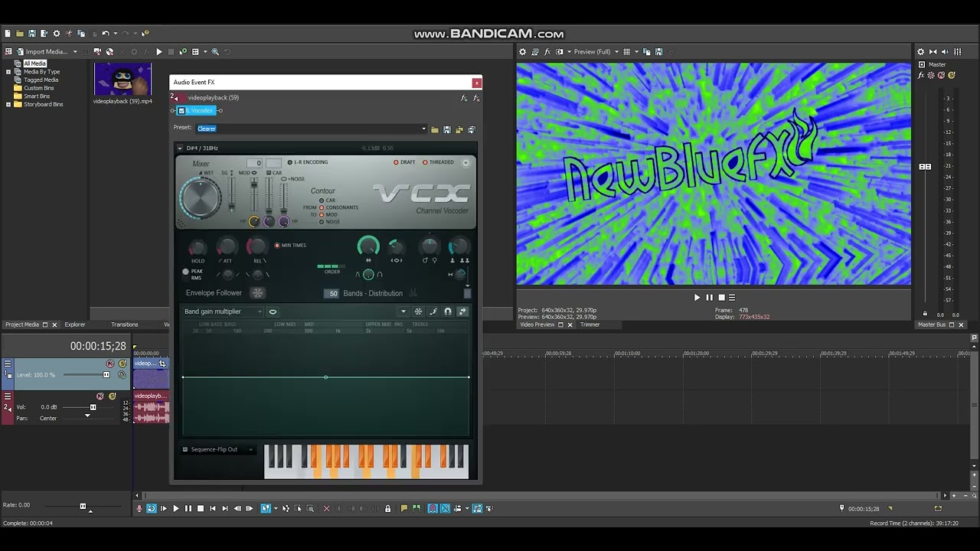The width and height of the screenshot is (980, 551).
Task: Start media preview in Project Media toolbar
Action: pyautogui.click(x=159, y=52)
